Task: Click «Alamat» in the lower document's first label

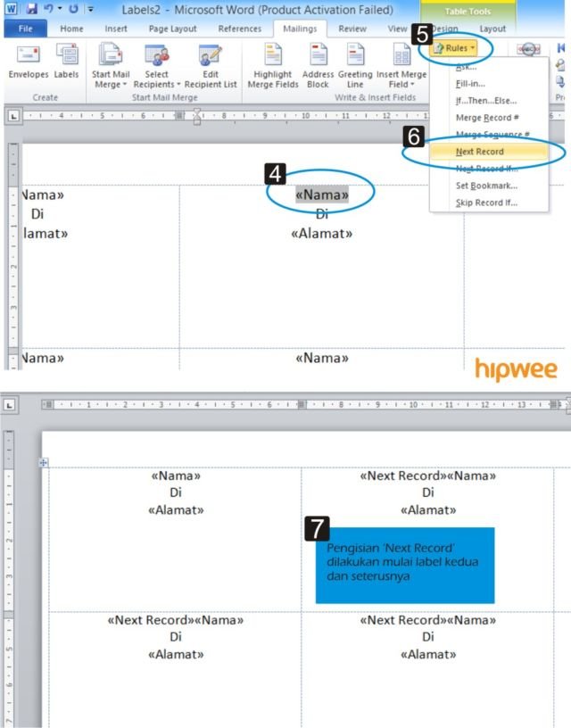Action: pyautogui.click(x=176, y=510)
